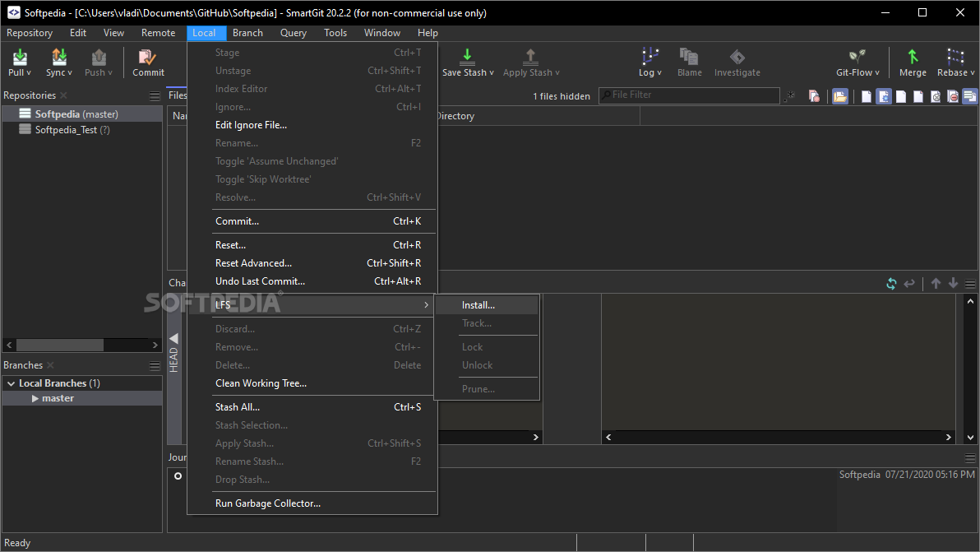The image size is (980, 552).
Task: Click the Softpedia_Test repository icon
Action: [x=25, y=129]
